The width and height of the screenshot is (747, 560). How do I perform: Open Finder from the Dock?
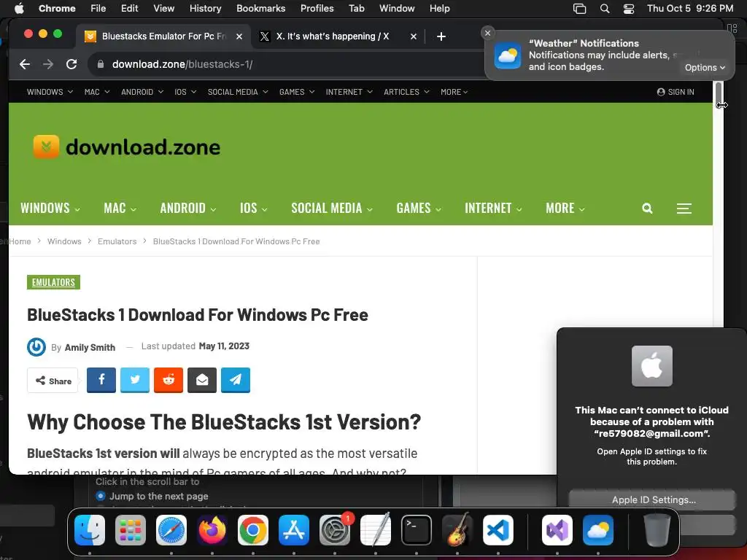90,530
